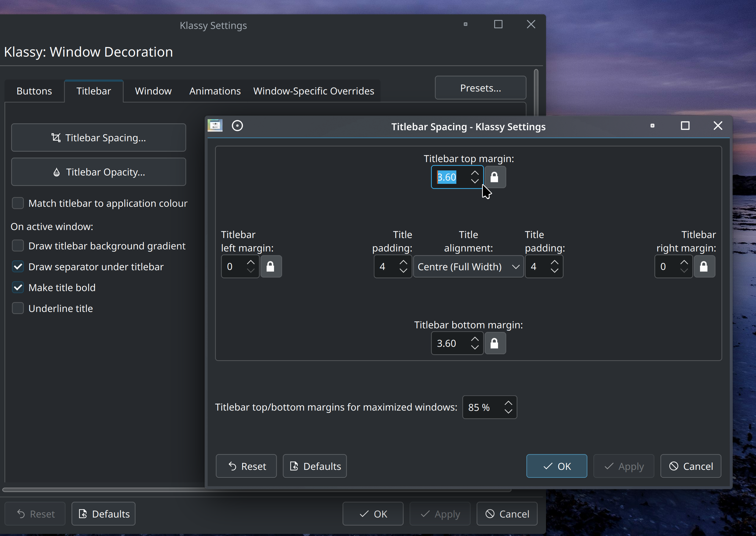The width and height of the screenshot is (756, 536).
Task: Increase Titlebar right margin with up arrow
Action: point(684,262)
